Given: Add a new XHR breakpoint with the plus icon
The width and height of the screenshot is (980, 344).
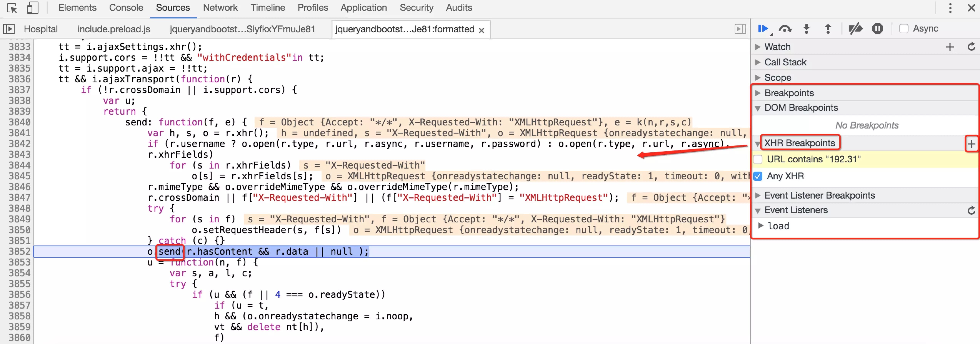Looking at the screenshot, I should [971, 144].
